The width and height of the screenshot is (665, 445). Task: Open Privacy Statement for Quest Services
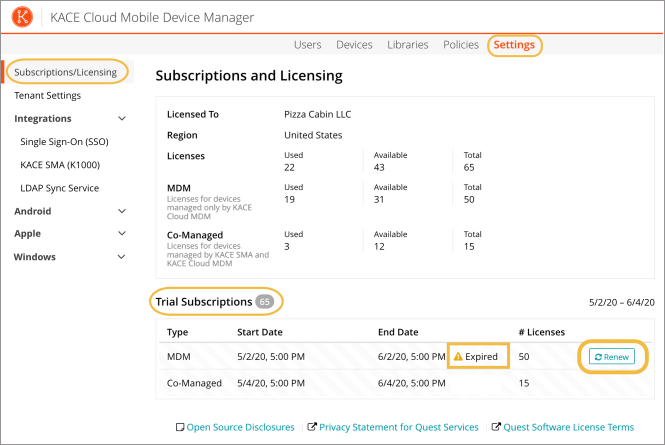[x=399, y=427]
